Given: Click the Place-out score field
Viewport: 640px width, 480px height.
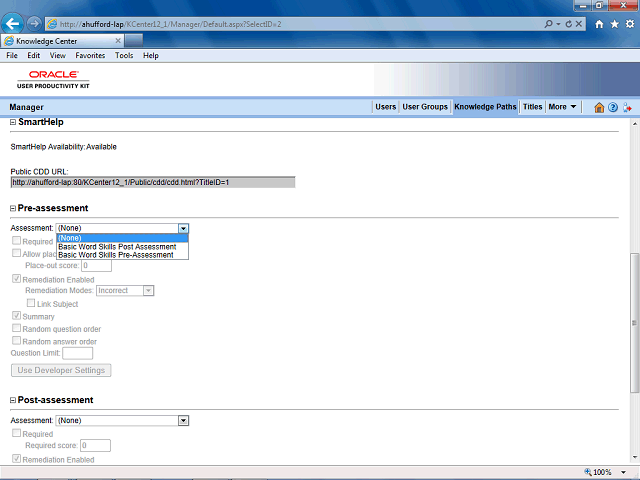Looking at the screenshot, I should (96, 266).
